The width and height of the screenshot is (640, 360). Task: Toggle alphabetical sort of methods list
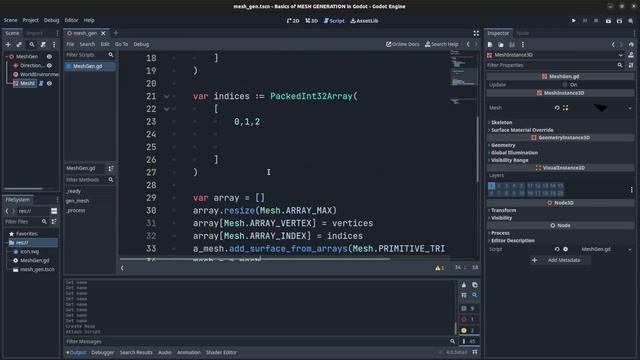click(111, 168)
